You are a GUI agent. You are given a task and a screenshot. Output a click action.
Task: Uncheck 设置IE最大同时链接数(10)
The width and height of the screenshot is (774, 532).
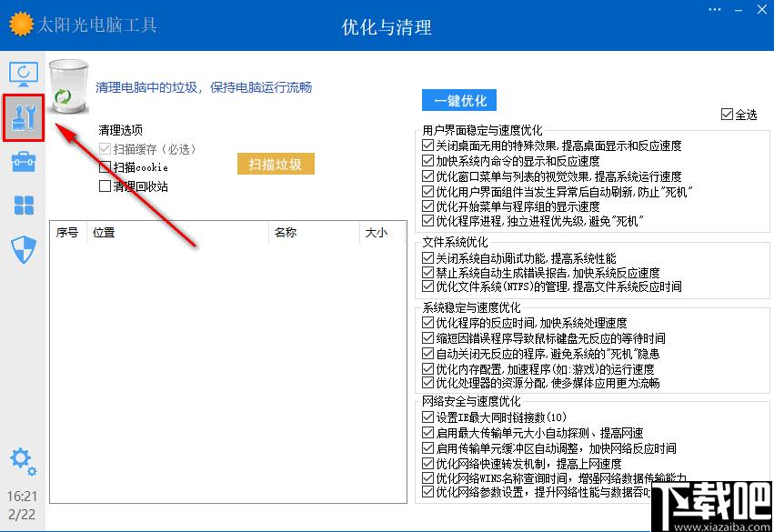point(428,417)
